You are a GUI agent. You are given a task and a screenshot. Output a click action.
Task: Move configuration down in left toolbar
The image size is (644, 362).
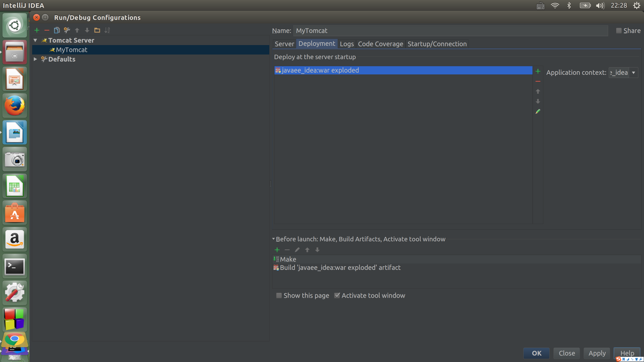[x=87, y=30]
